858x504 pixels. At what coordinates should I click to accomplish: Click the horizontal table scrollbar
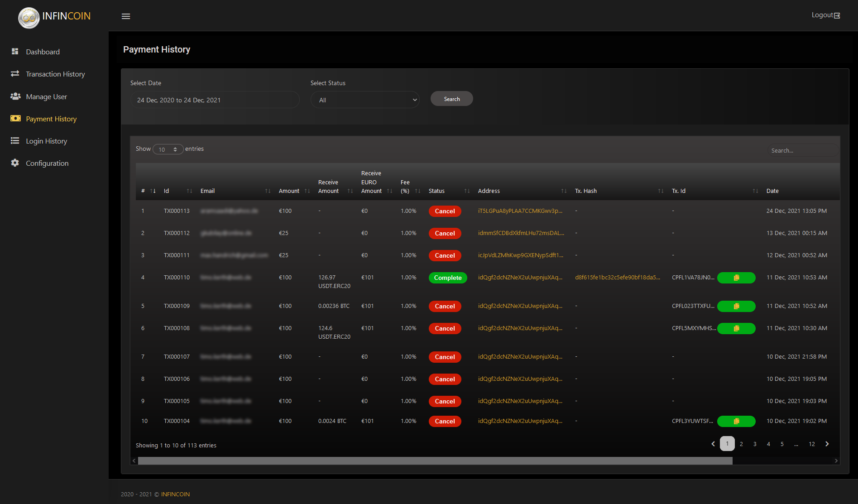point(435,461)
